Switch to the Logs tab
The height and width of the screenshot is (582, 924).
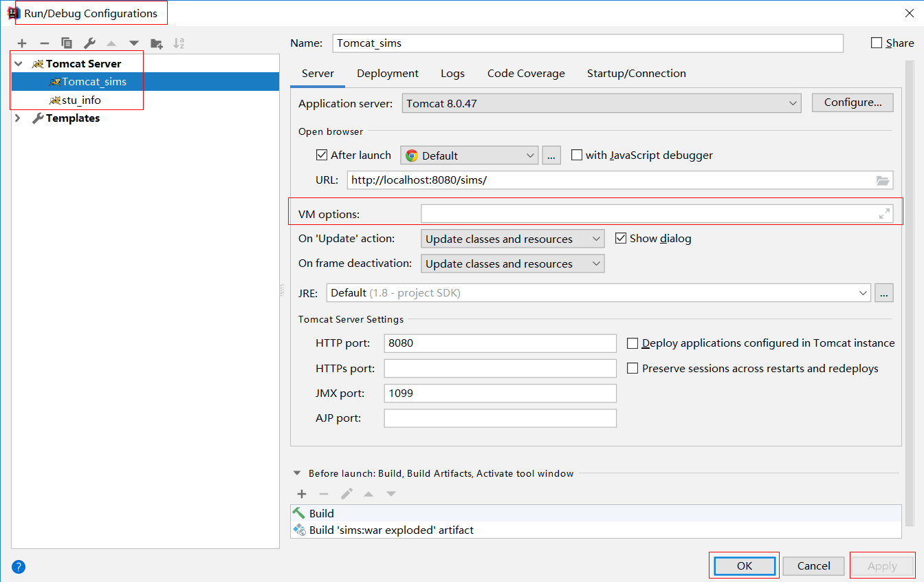[x=452, y=74]
